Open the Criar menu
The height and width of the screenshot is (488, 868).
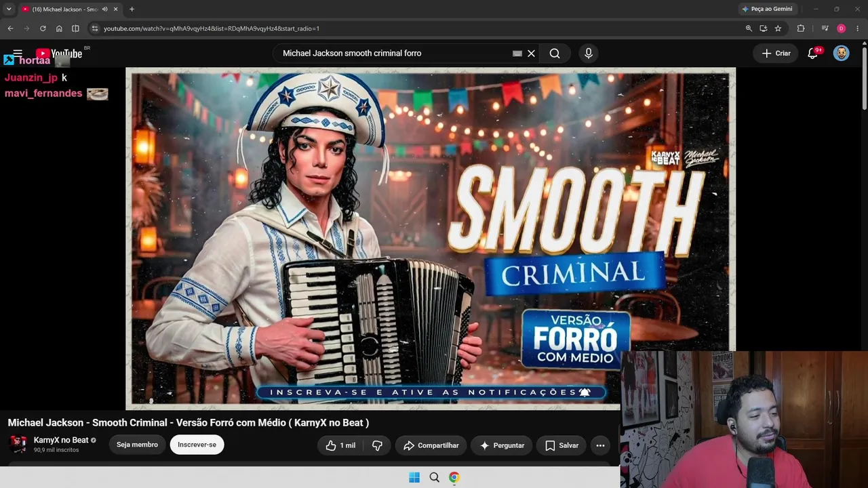(x=776, y=54)
